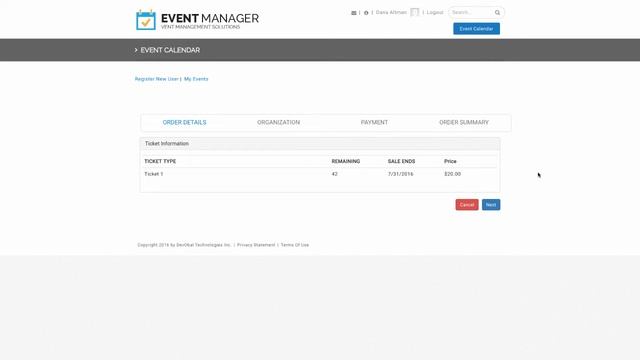The height and width of the screenshot is (360, 640).
Task: Open the Register New User link
Action: (157, 79)
